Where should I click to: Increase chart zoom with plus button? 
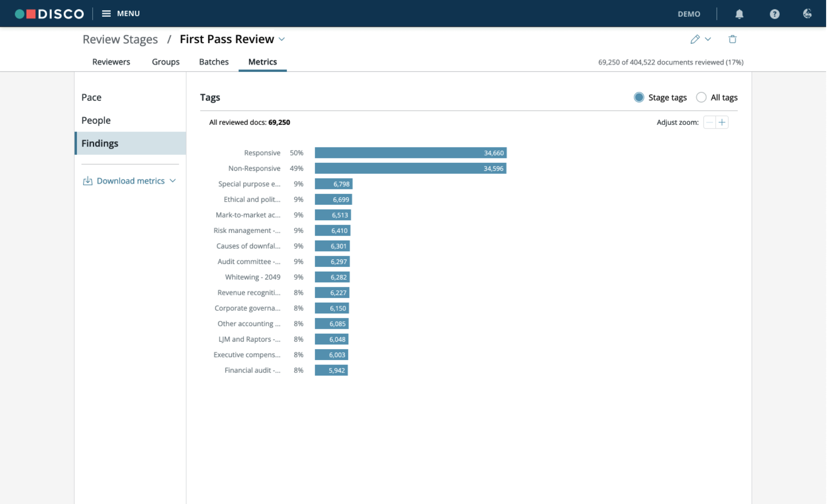coord(722,122)
